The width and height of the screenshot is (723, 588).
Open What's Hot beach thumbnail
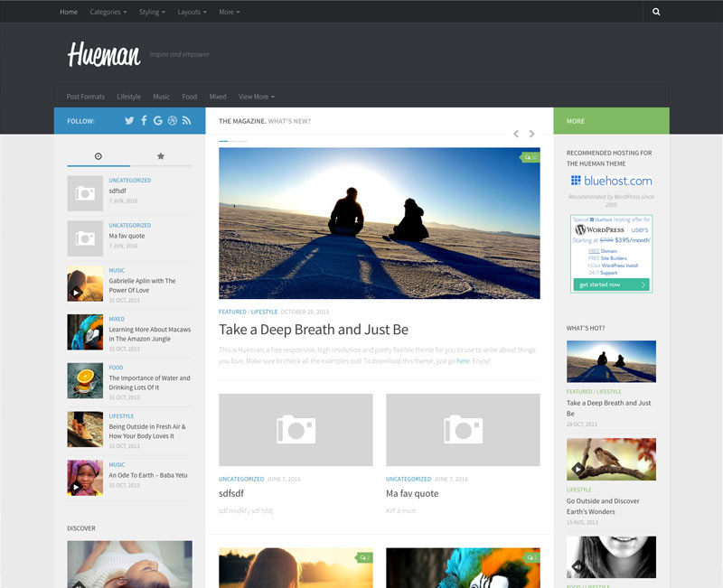tap(611, 361)
